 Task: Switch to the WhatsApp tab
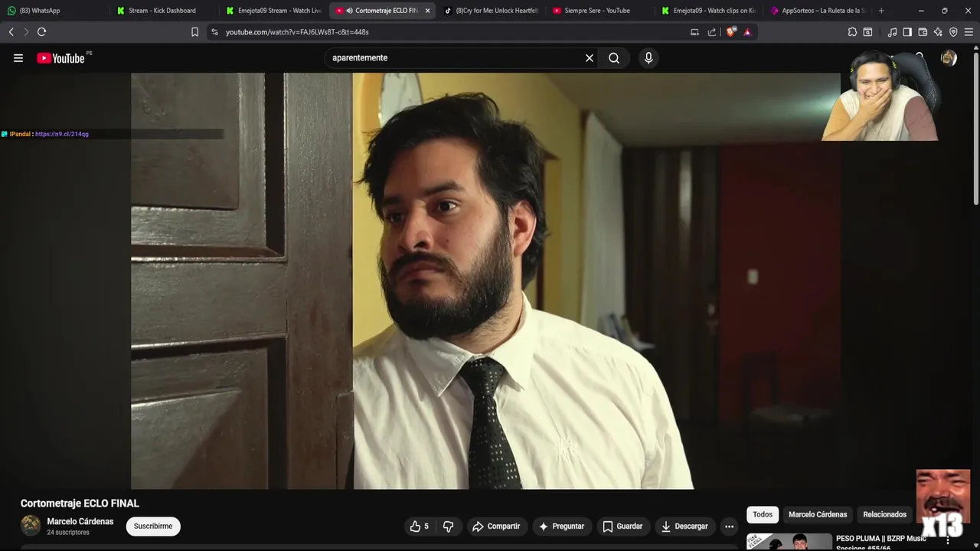tap(54, 11)
